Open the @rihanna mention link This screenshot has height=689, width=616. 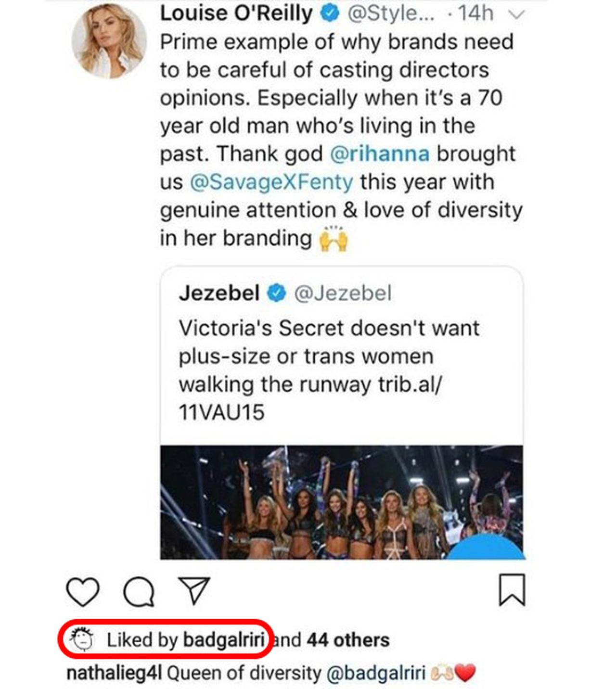click(379, 154)
